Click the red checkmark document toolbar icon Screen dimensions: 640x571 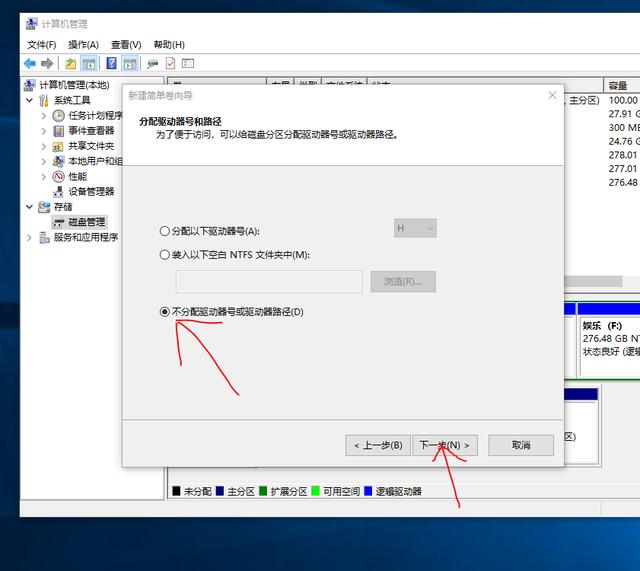(x=170, y=64)
